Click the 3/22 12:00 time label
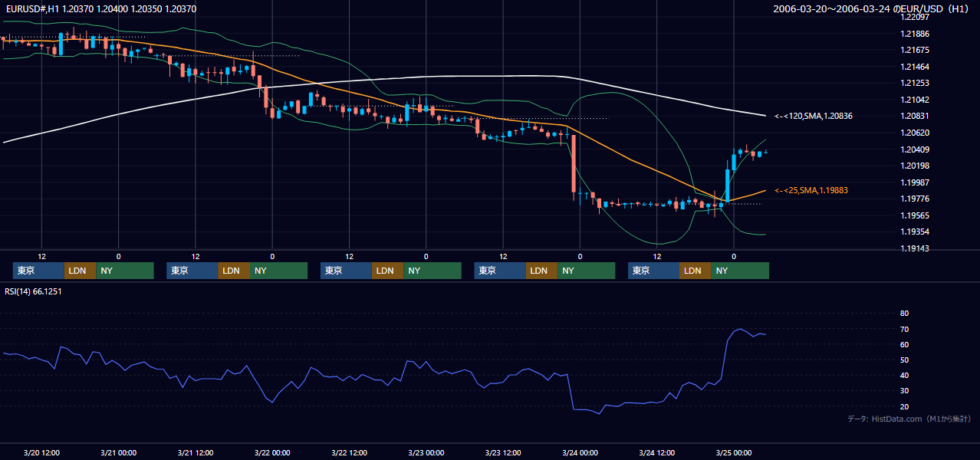 tap(349, 452)
